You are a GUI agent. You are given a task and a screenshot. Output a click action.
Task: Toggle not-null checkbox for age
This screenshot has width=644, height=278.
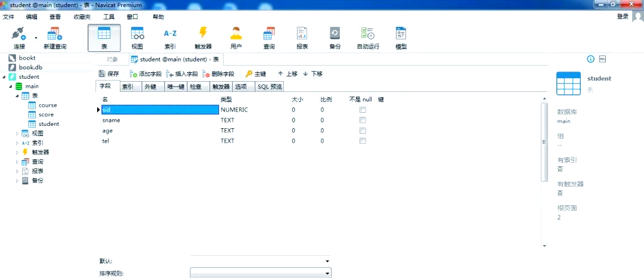(x=363, y=131)
